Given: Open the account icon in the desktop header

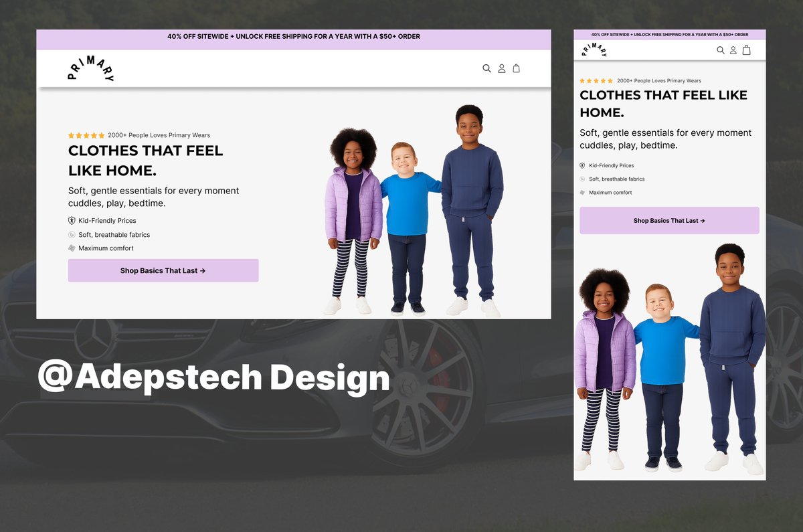Looking at the screenshot, I should [x=502, y=68].
